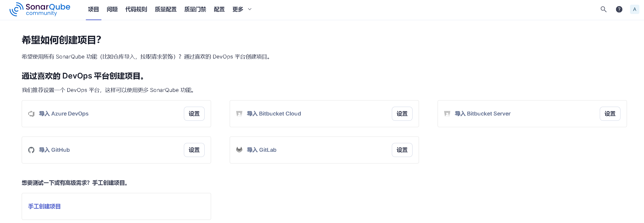
Task: Click the text 想要测试一下或有高级需求?手工创建项目。
Action: 75,183
